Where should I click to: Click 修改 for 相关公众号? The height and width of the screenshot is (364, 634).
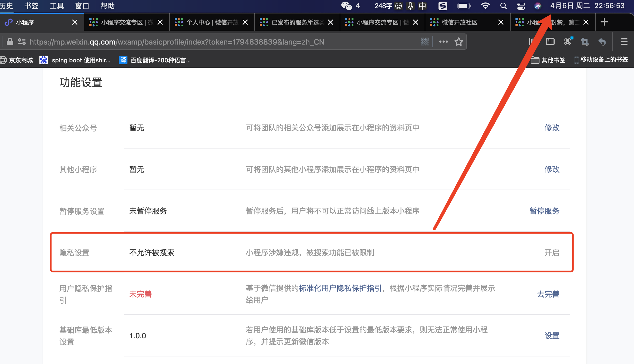pos(552,128)
